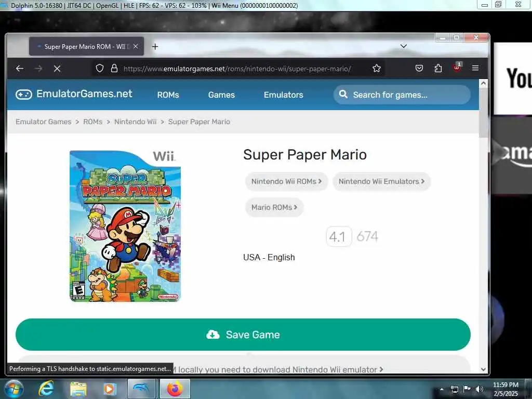Open the ROMs navigation menu
Viewport: 532px width, 399px height.
(x=168, y=95)
